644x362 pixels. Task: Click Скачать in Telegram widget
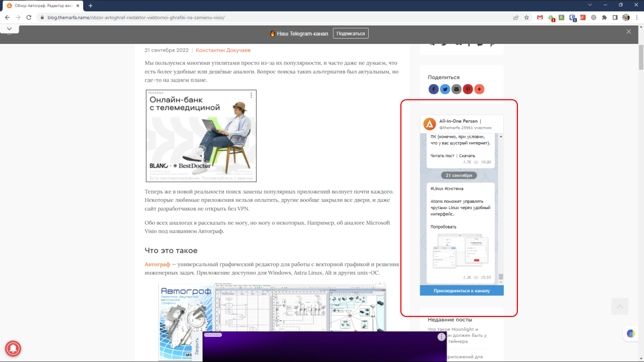(467, 156)
